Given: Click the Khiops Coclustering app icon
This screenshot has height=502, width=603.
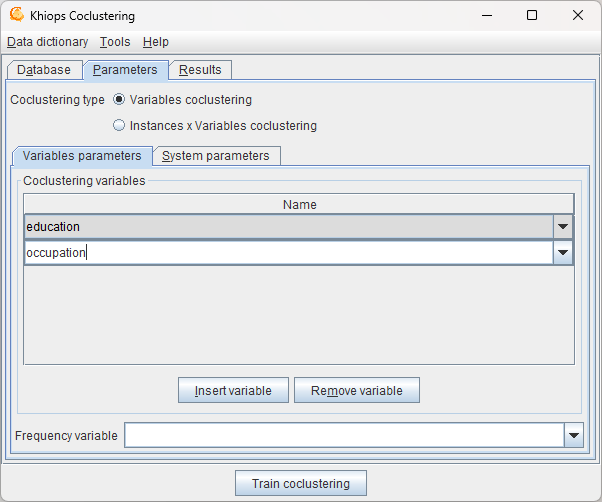Looking at the screenshot, I should [x=17, y=15].
